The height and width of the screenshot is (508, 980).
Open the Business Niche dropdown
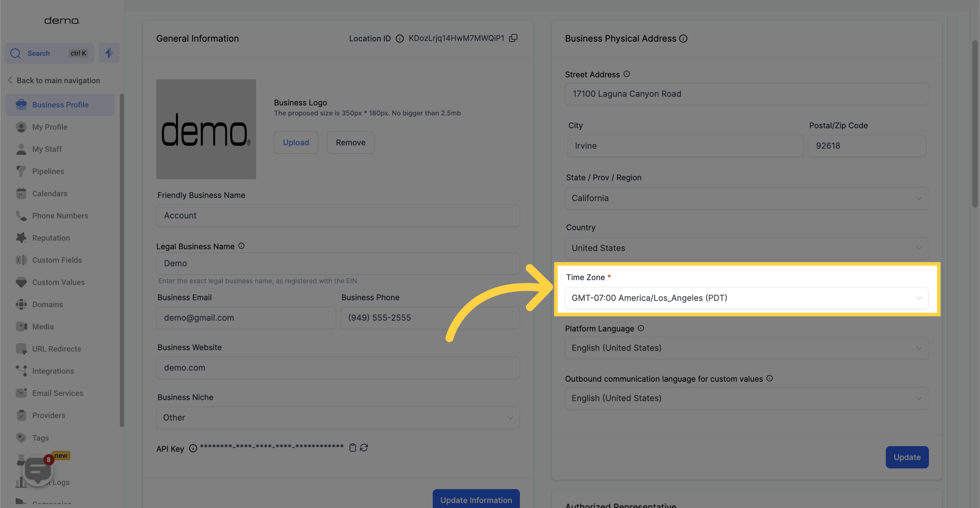pos(338,417)
